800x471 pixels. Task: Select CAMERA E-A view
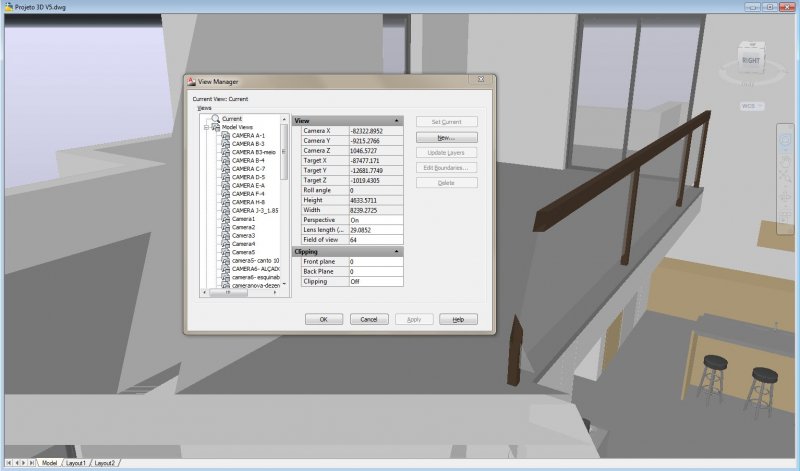pos(248,186)
